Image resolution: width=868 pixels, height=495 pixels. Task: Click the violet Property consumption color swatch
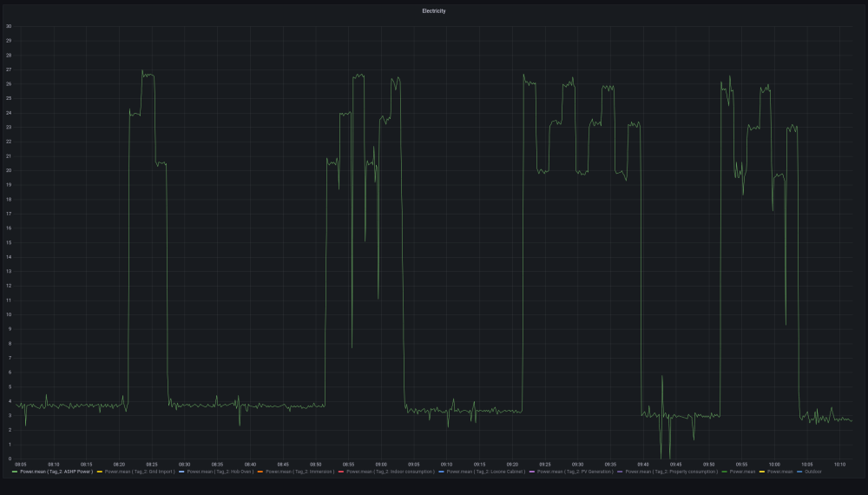click(620, 472)
